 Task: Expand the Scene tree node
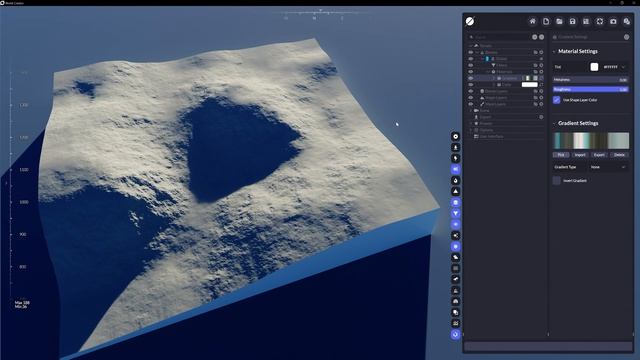point(471,111)
